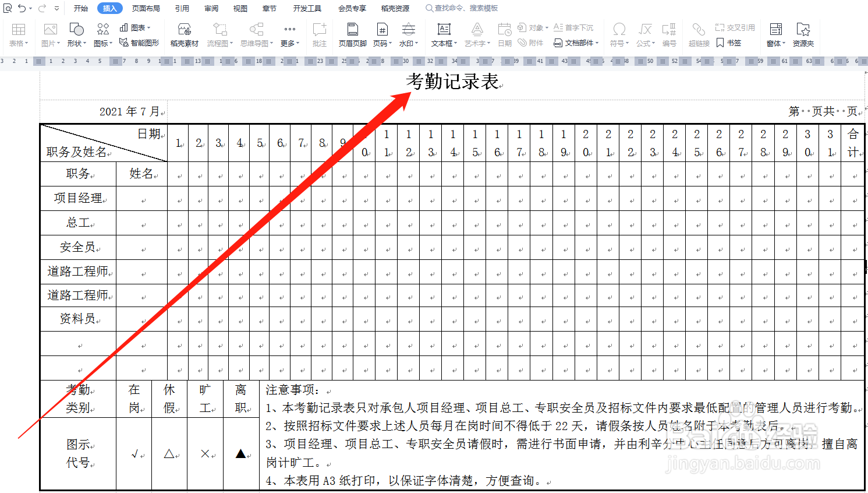Open the 表格 table dropdown
Screen dimensions: 868x493
click(x=19, y=35)
